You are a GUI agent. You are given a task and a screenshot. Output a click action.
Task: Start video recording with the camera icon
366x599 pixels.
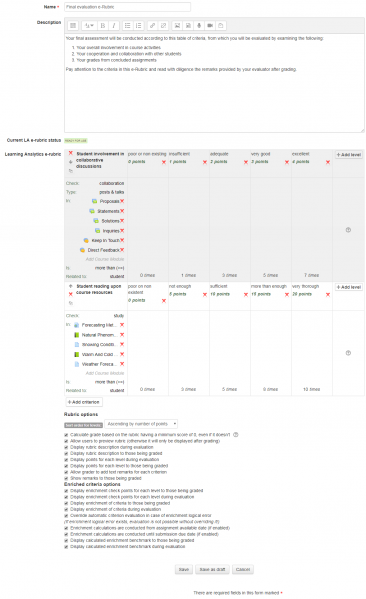(x=210, y=26)
